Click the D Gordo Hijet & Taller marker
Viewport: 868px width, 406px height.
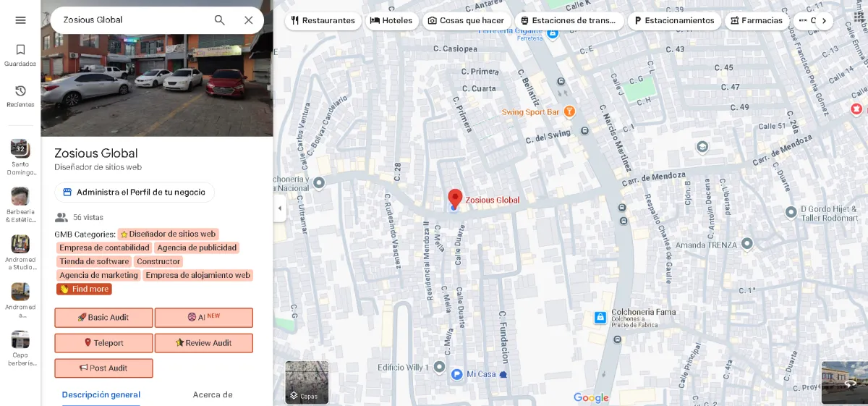[791, 212]
